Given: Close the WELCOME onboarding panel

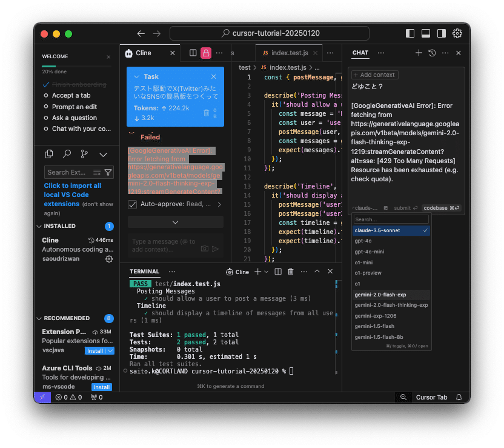Looking at the screenshot, I should (x=108, y=57).
